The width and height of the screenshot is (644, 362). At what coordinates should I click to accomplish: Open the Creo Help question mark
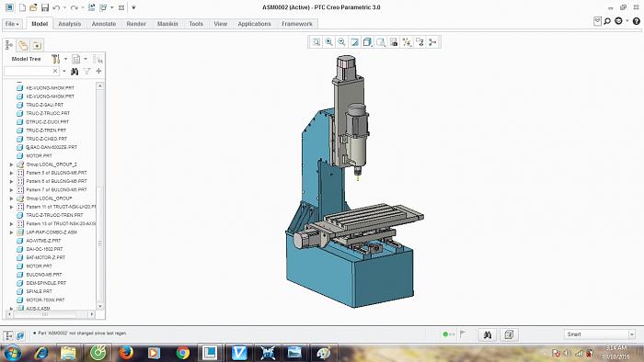(x=637, y=21)
